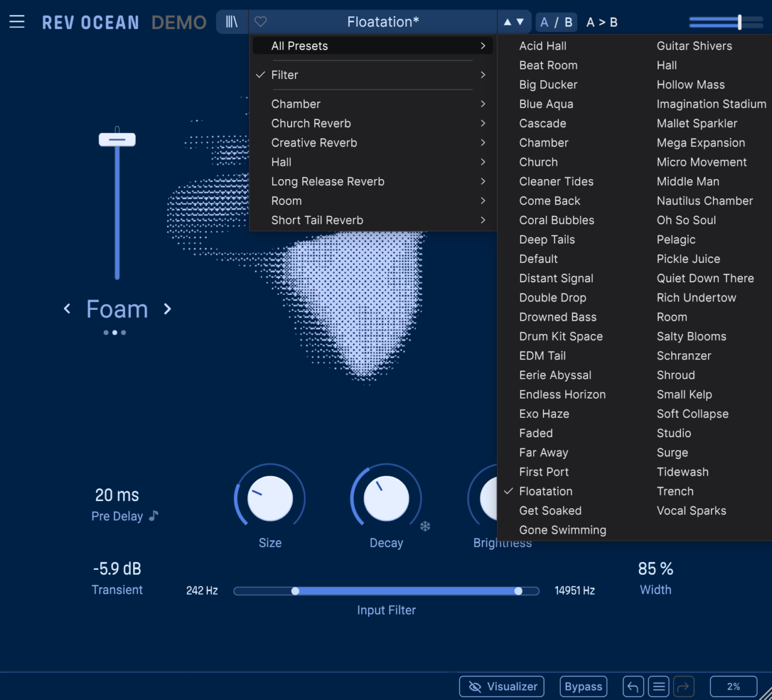Screen dimensions: 772x700
Task: Click the 20 ms Pre Delay value
Action: (117, 495)
